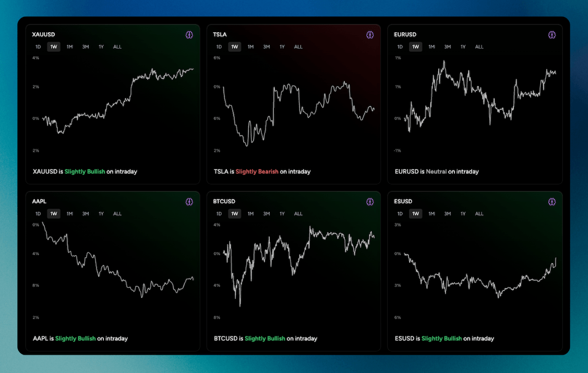Switch EURUSD chart to 3M range
The image size is (588, 373).
pyautogui.click(x=447, y=47)
